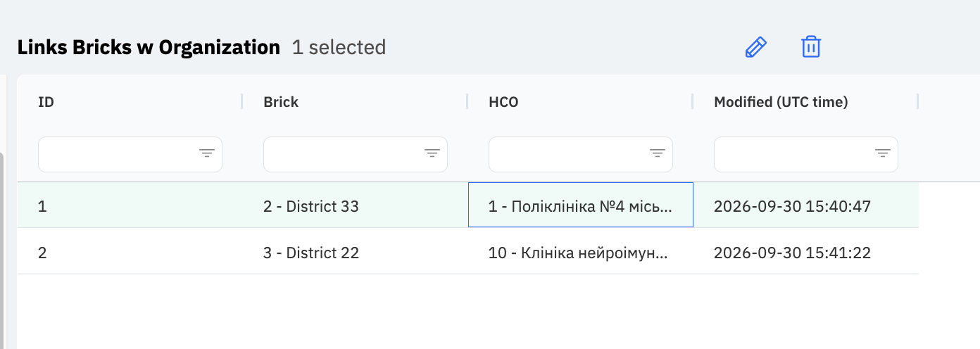Open filter icon in Modified column
The image size is (980, 349).
pyautogui.click(x=882, y=153)
